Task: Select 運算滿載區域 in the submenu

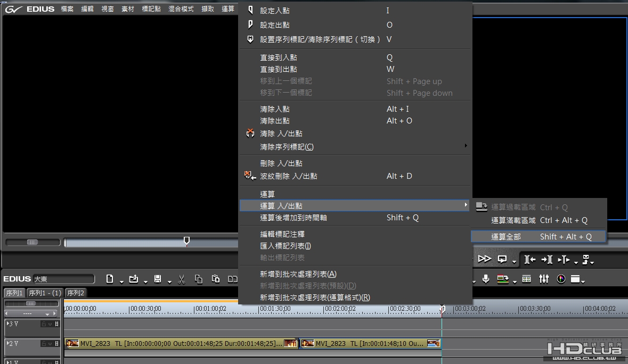Action: tap(539, 220)
